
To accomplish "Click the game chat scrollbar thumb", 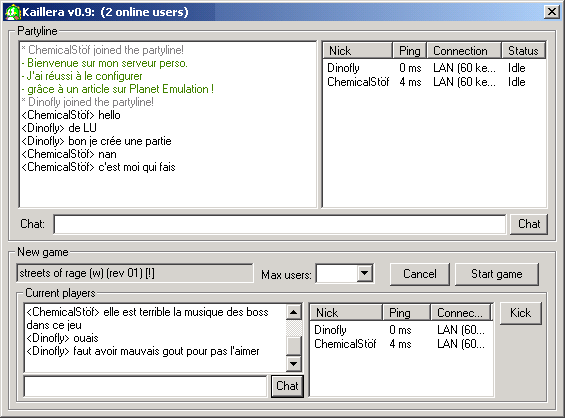I will 294,345.
